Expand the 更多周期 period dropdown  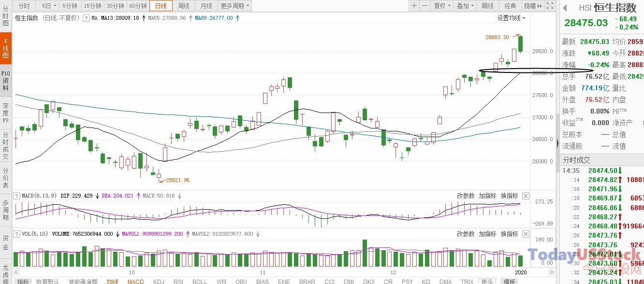click(235, 6)
